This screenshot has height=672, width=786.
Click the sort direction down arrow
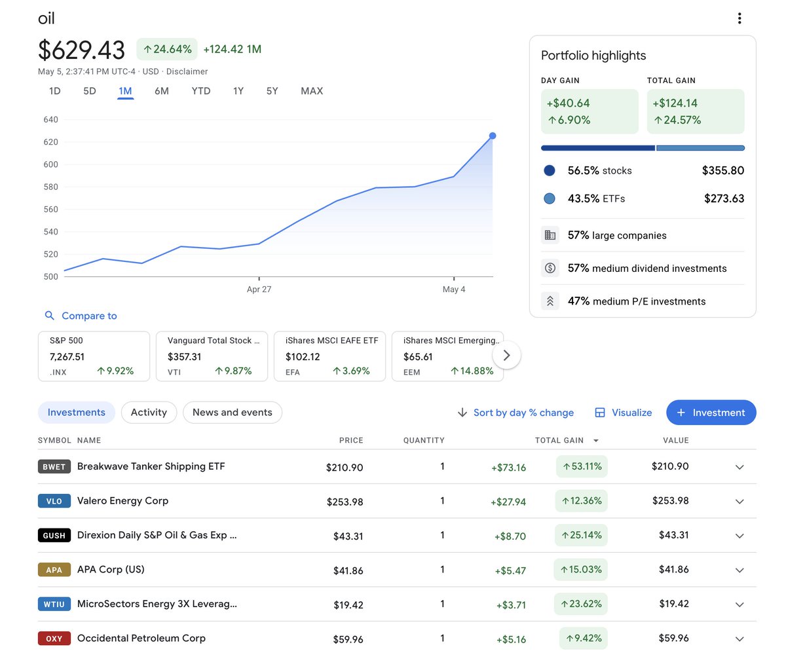click(462, 413)
